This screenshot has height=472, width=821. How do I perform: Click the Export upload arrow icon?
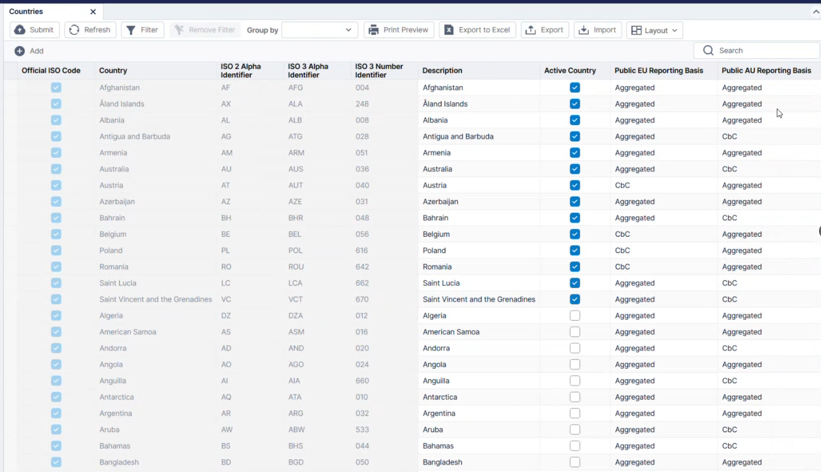click(530, 30)
